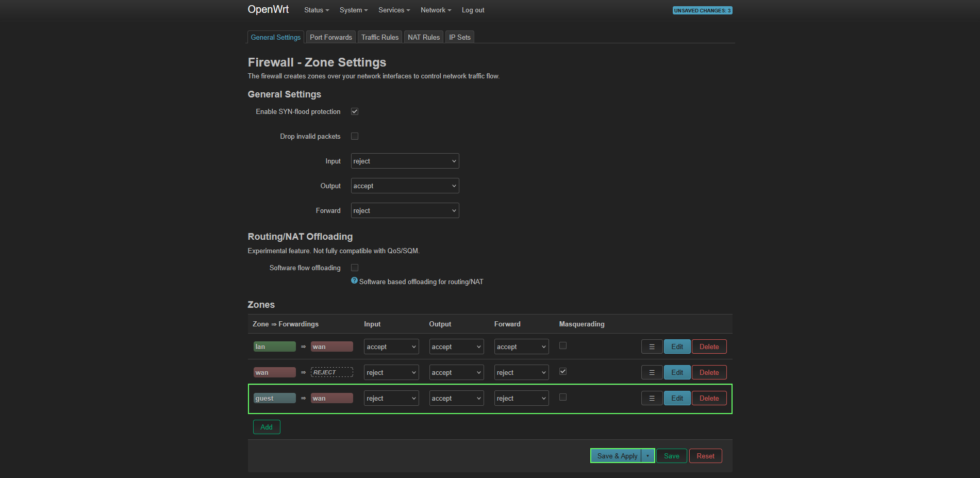Toggle masquerading for wan zone

(x=563, y=371)
